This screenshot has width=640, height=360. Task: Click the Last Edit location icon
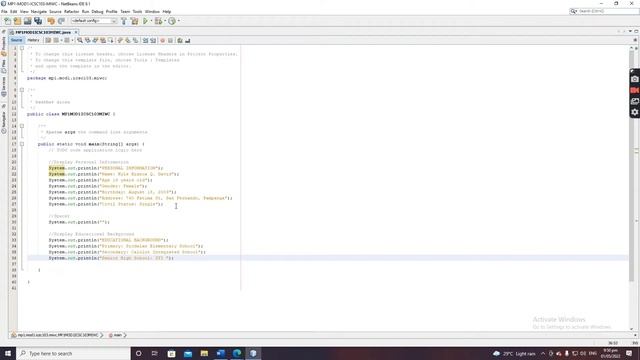coord(48,40)
